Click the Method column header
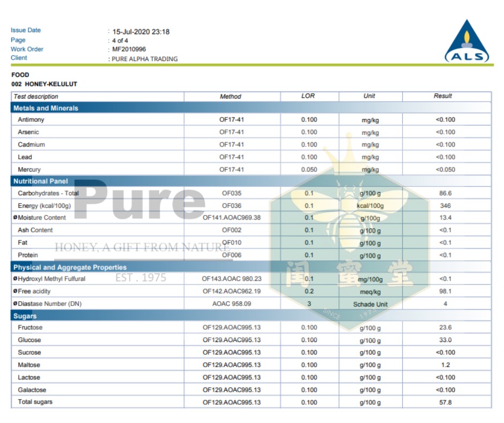Screen dimensions: 504x423 coord(231,97)
